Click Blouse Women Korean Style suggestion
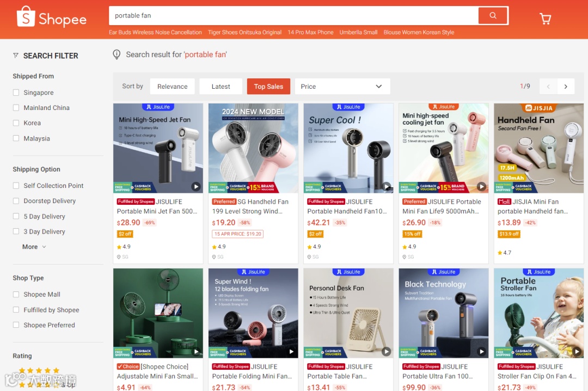The width and height of the screenshot is (588, 391). pyautogui.click(x=419, y=32)
